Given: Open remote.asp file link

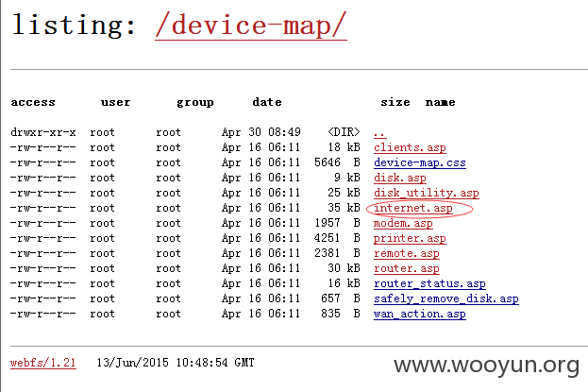Looking at the screenshot, I should [407, 253].
